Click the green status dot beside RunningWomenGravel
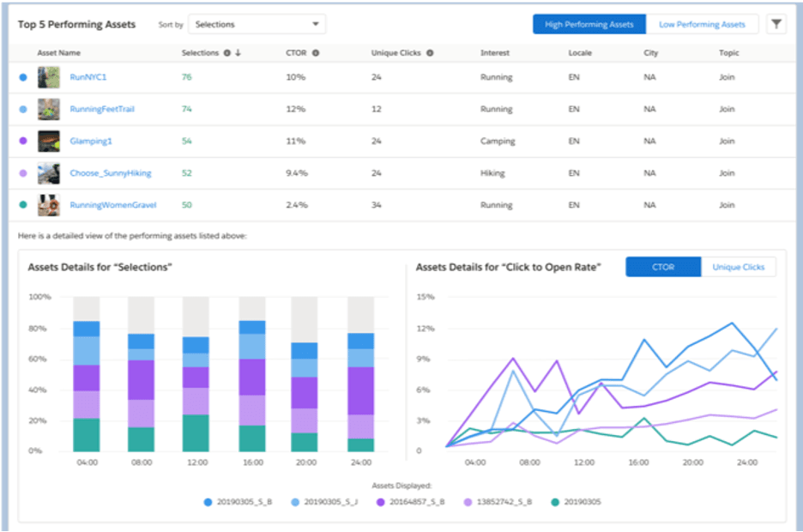 tap(23, 205)
